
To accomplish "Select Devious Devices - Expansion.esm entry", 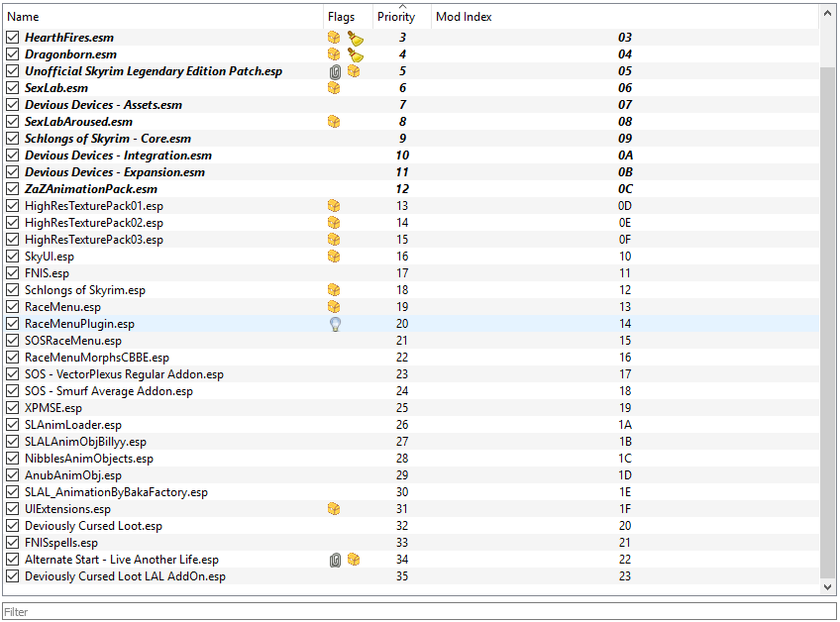I will [115, 172].
